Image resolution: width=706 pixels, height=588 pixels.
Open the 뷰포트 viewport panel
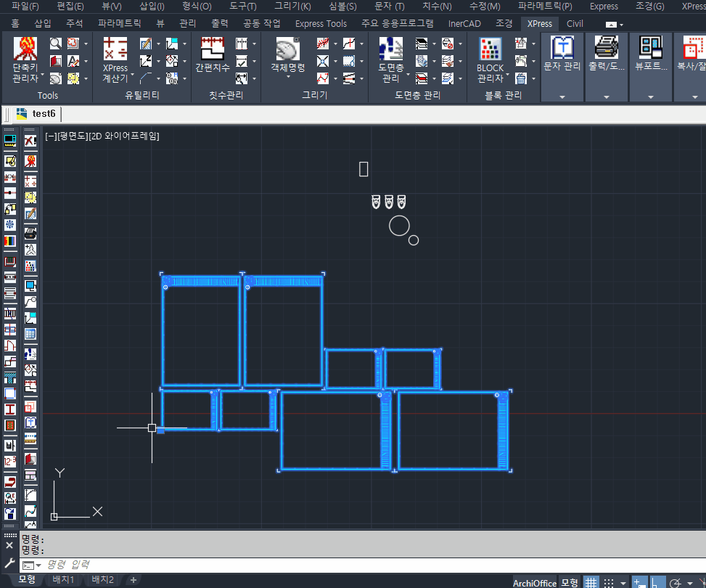(x=651, y=54)
